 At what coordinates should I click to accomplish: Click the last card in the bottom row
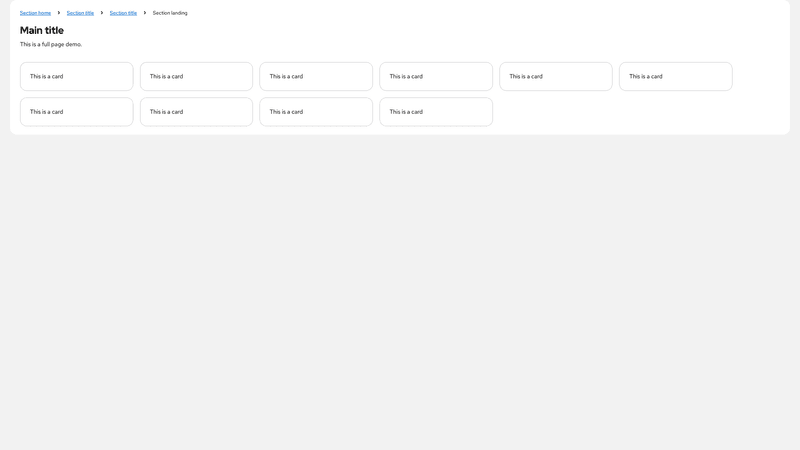[x=436, y=112]
